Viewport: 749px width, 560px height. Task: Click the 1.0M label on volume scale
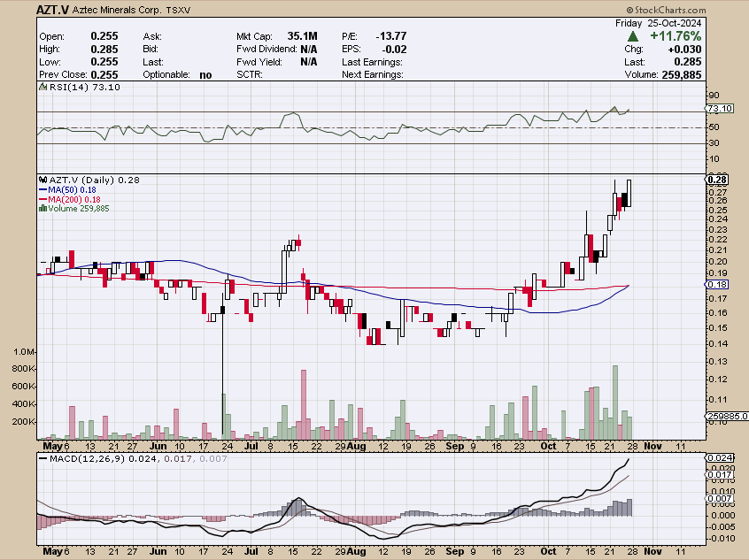pos(24,352)
